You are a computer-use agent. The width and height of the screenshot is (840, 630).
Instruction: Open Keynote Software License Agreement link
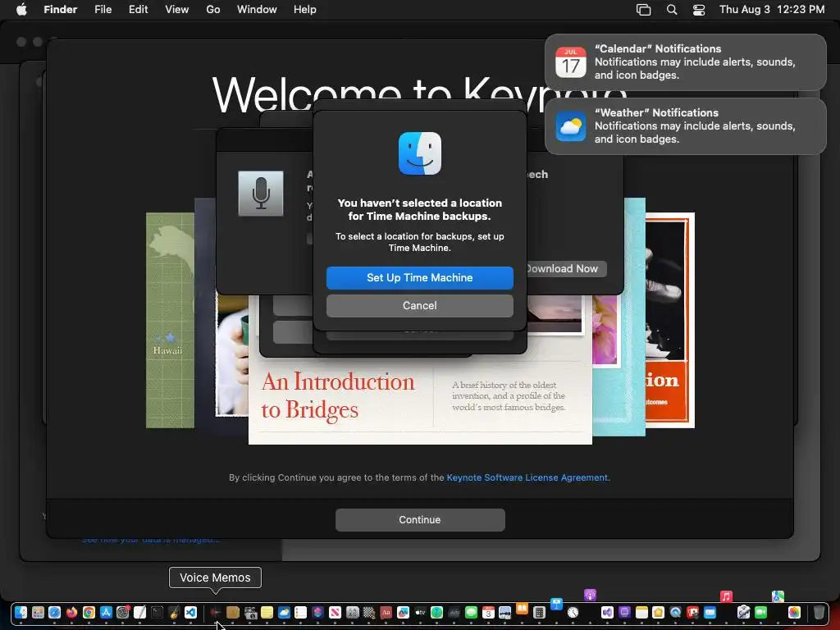coord(527,477)
